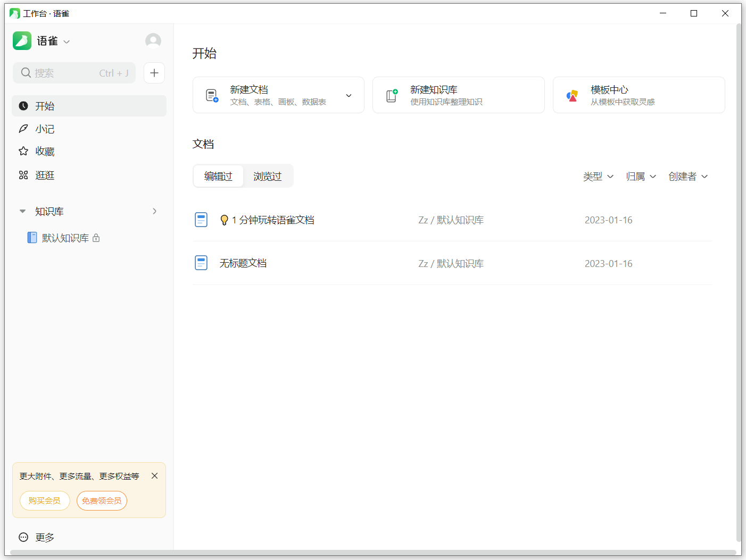The width and height of the screenshot is (746, 560).
Task: Click the plus create button beside search
Action: pyautogui.click(x=154, y=73)
